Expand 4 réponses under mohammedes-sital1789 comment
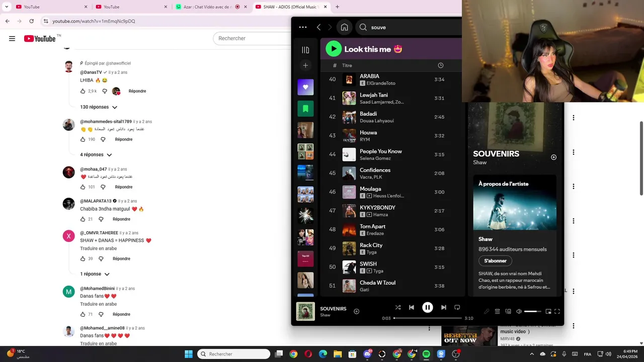The height and width of the screenshot is (362, 644). [96, 154]
